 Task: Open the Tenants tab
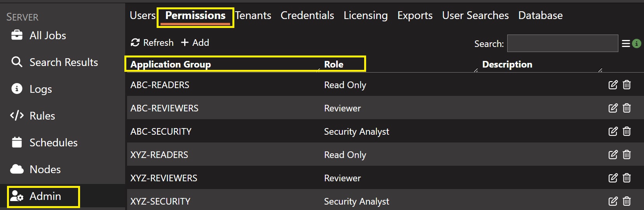pyautogui.click(x=253, y=16)
